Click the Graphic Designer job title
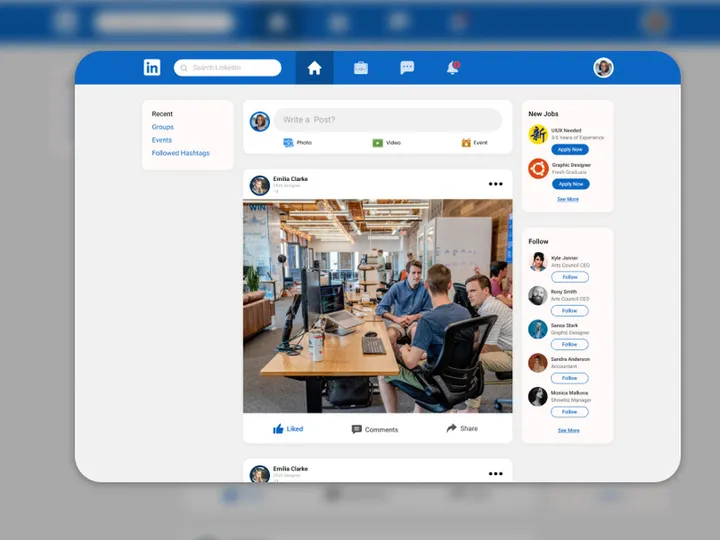Viewport: 720px width, 540px height. point(571,165)
